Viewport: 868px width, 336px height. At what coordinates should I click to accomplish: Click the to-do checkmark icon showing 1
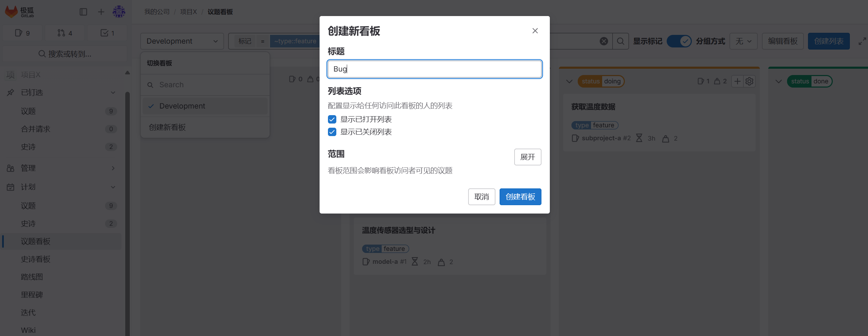(x=107, y=33)
